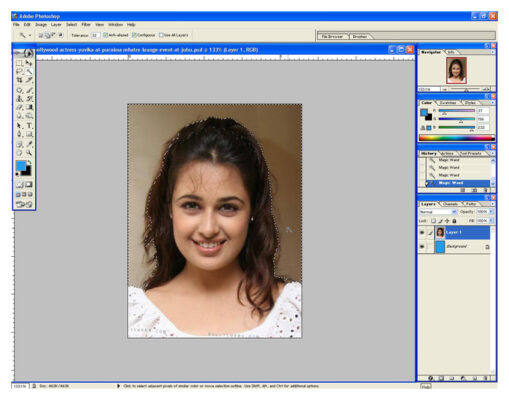509x400 pixels.
Task: Switch to the Channels tab
Action: (x=450, y=204)
